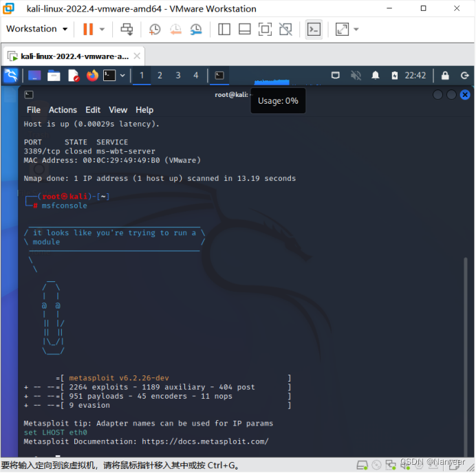The height and width of the screenshot is (473, 476).
Task: Switch to workspace 2
Action: tap(160, 75)
